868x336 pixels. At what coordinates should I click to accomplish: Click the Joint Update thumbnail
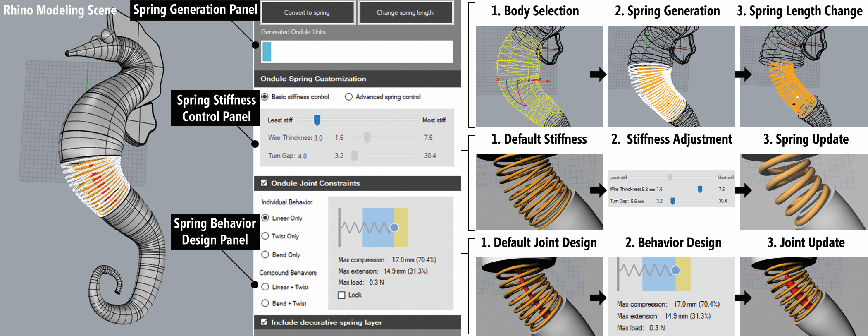pyautogui.click(x=804, y=296)
